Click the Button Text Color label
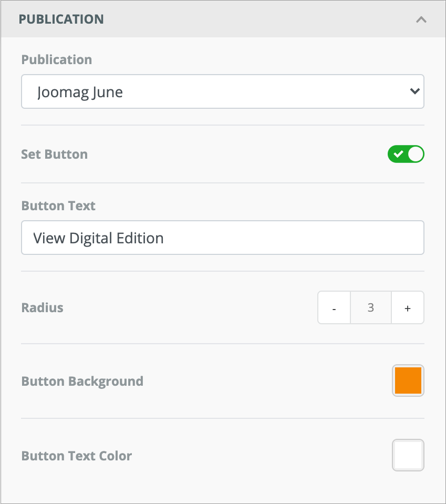The width and height of the screenshot is (446, 504). pos(77,456)
